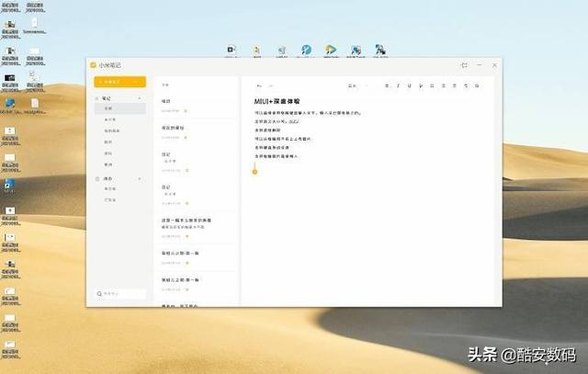Screen dimensions: 588x374
Task: Click the Bold formatting icon
Action: pyautogui.click(x=385, y=85)
